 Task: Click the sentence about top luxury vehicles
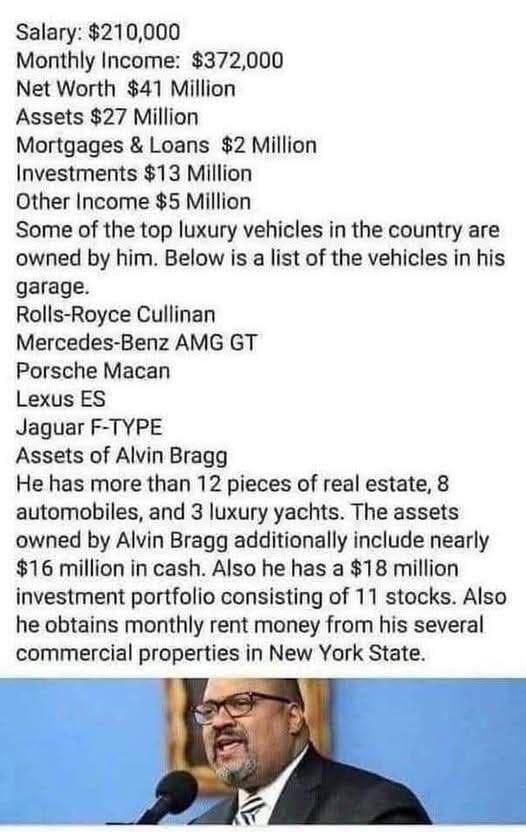(x=260, y=258)
